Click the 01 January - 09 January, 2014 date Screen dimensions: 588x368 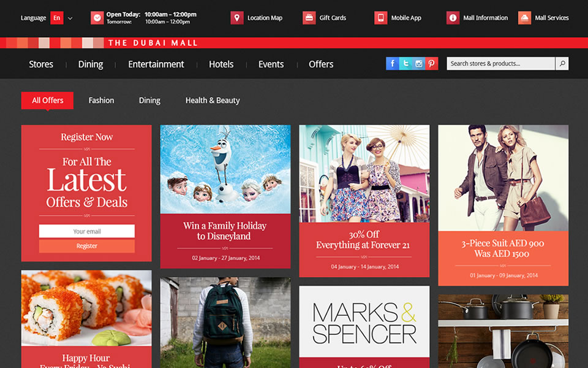pos(503,275)
